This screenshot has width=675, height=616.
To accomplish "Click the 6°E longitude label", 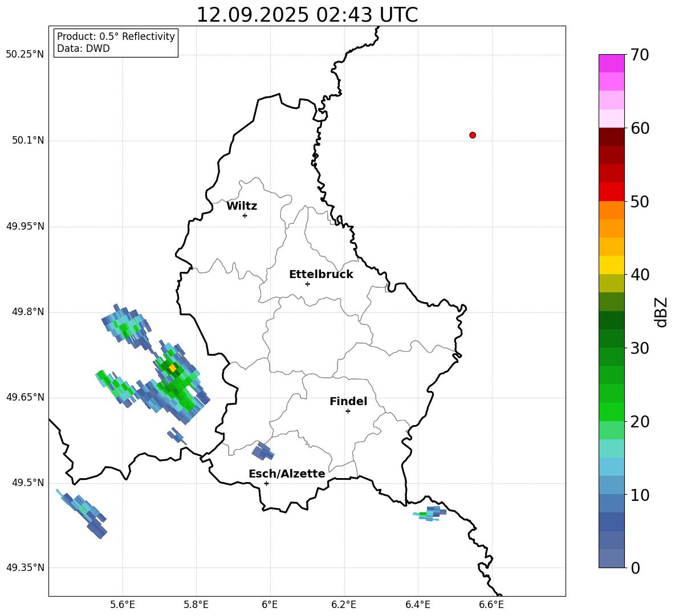I will 270,605.
